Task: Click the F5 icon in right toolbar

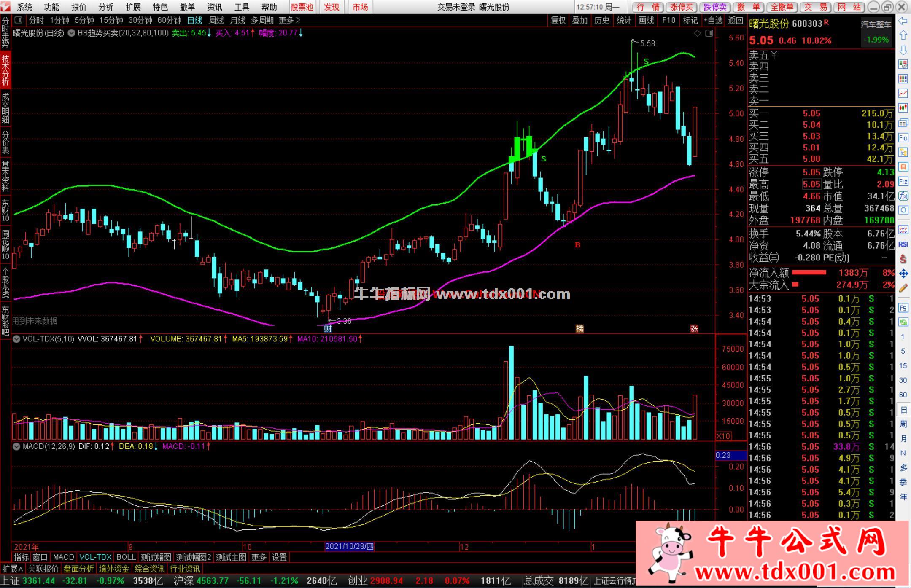Action: pos(903,308)
